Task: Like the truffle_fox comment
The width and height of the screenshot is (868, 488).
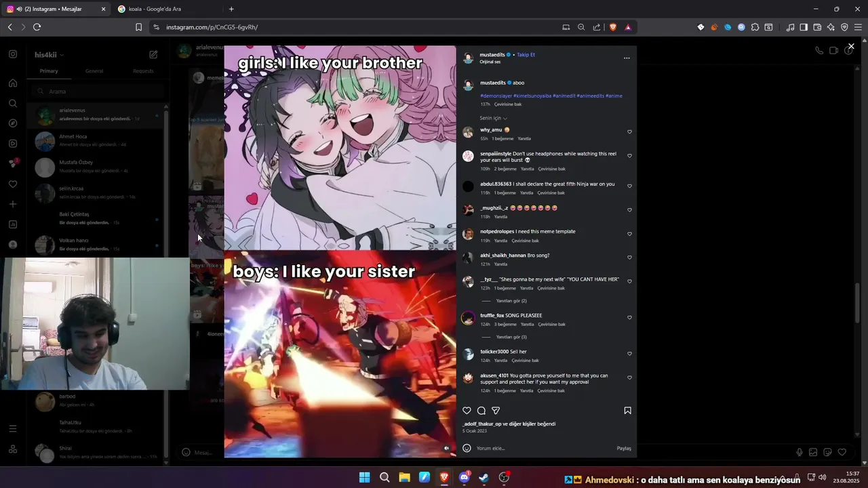Action: (x=629, y=318)
